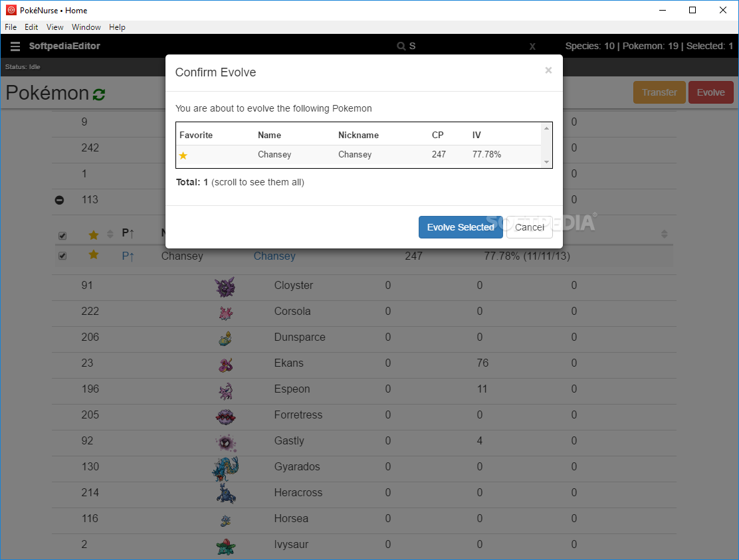739x560 pixels.
Task: Click the blue Chansey nickname link
Action: point(274,256)
